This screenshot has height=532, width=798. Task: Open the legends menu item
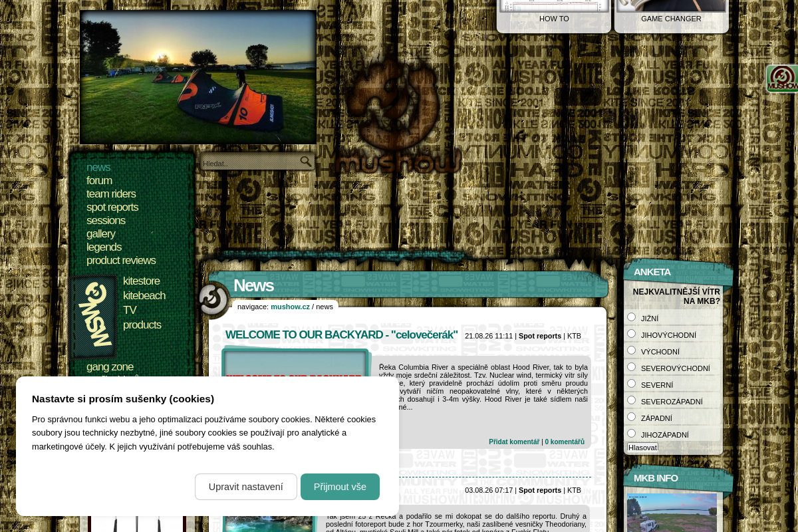[x=104, y=247]
